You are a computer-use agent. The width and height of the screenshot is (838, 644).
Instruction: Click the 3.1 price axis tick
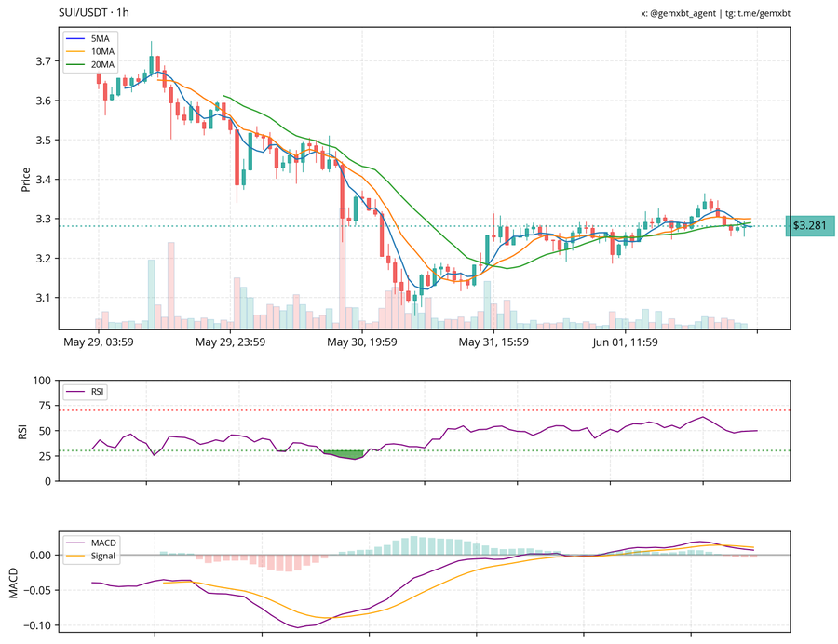44,298
